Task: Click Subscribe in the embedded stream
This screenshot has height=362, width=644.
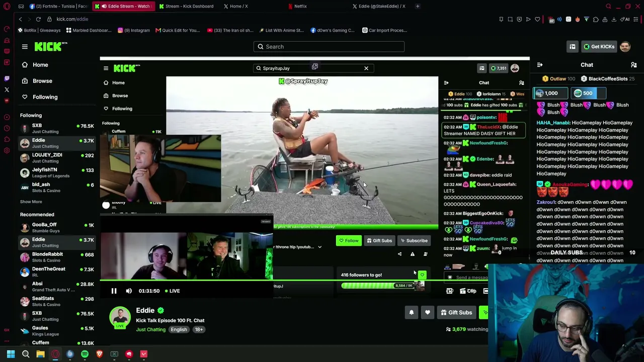Action: pos(414,241)
